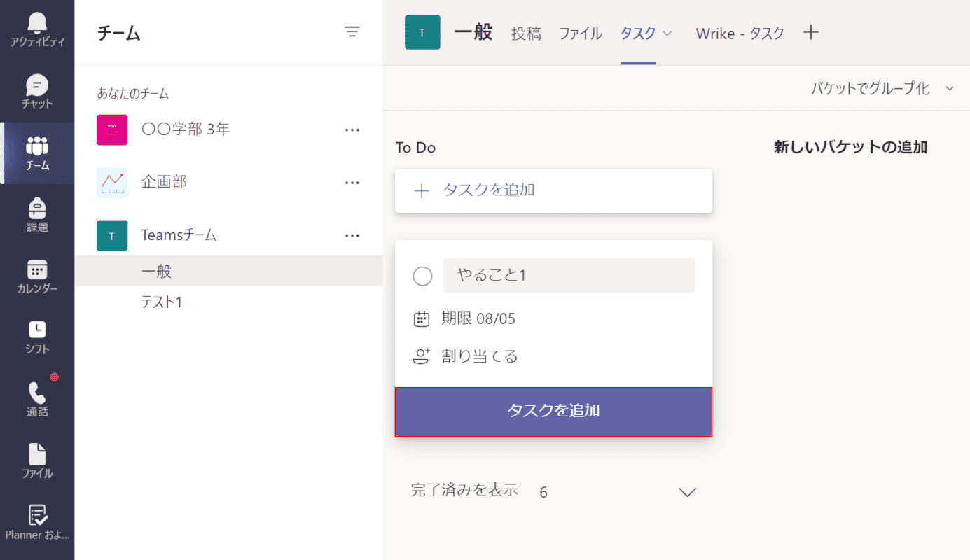Click the To Do bucket title
This screenshot has width=970, height=560.
415,148
